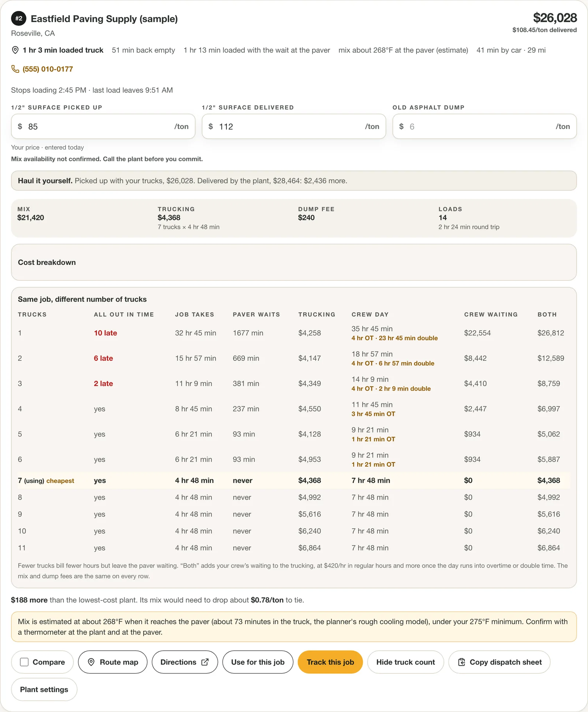Click the Paver Waits column header
Viewport: 588px width, 712px height.
click(256, 314)
